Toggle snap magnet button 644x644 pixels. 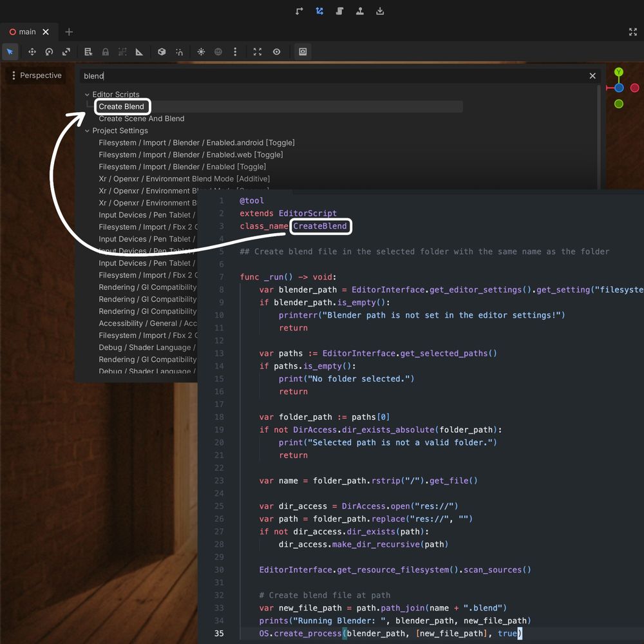pyautogui.click(x=180, y=52)
